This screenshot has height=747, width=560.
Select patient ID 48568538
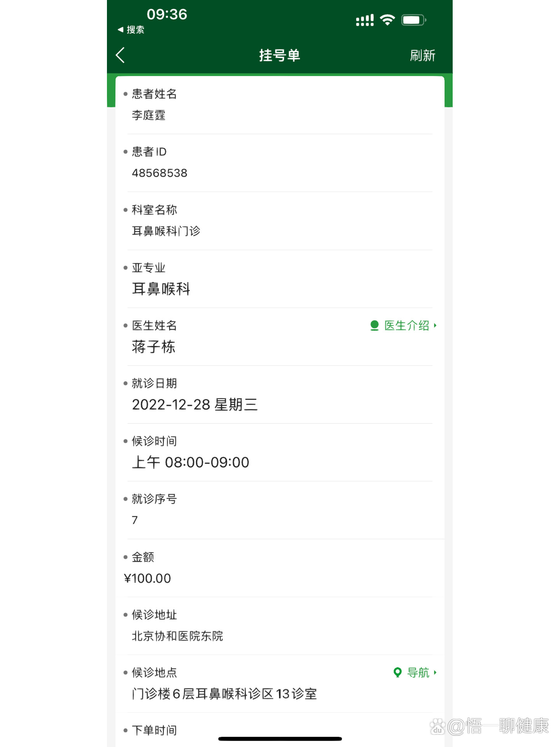(159, 173)
